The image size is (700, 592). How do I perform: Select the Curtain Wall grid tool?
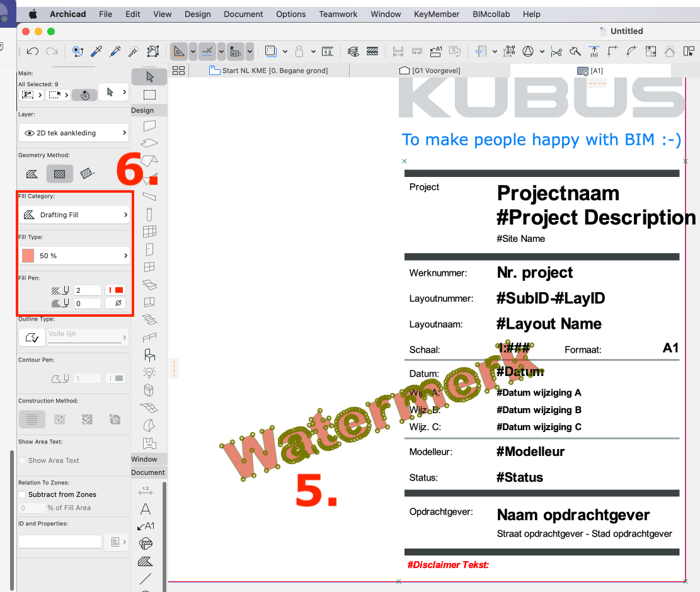pyautogui.click(x=149, y=232)
